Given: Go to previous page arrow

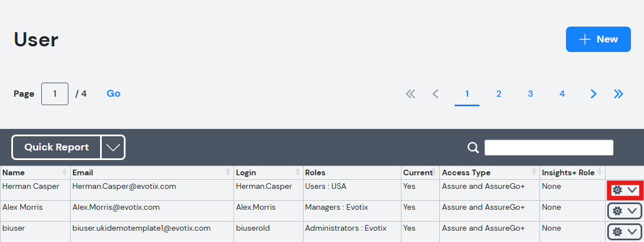Looking at the screenshot, I should [x=436, y=94].
